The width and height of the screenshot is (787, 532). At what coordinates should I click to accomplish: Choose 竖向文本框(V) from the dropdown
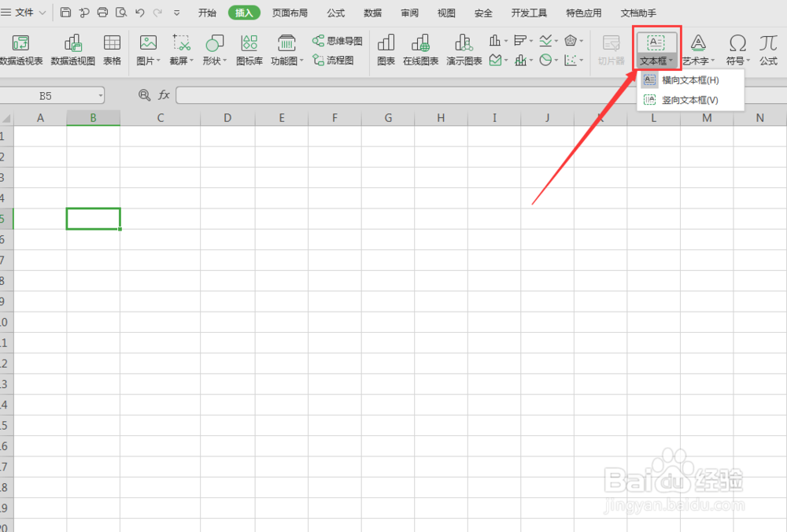(691, 100)
